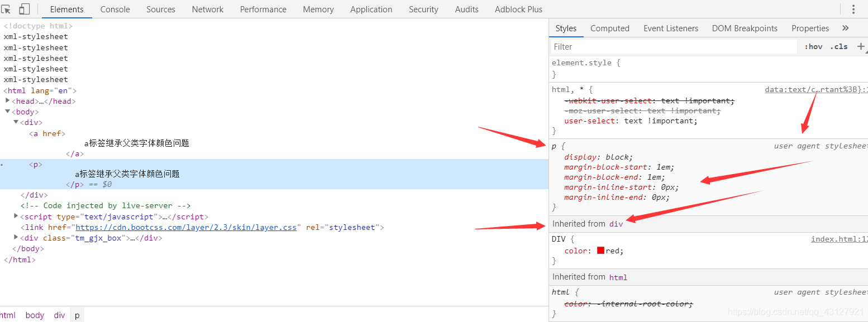Open the Network tab
This screenshot has height=322, width=868.
208,9
